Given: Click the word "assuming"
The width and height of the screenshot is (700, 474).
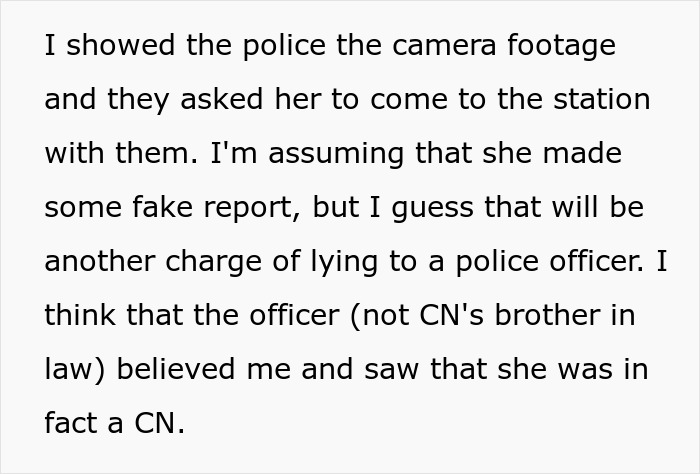Looking at the screenshot, I should tap(336, 155).
